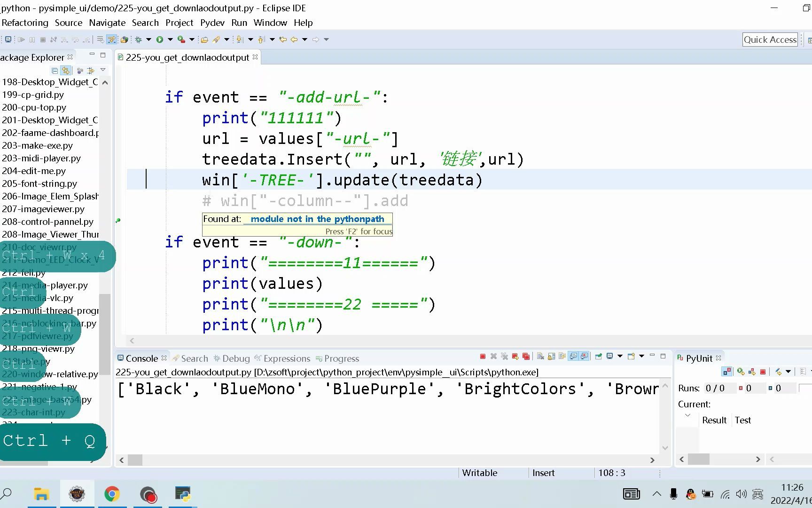
Task: Open Back history dropdown arrow
Action: click(x=304, y=40)
